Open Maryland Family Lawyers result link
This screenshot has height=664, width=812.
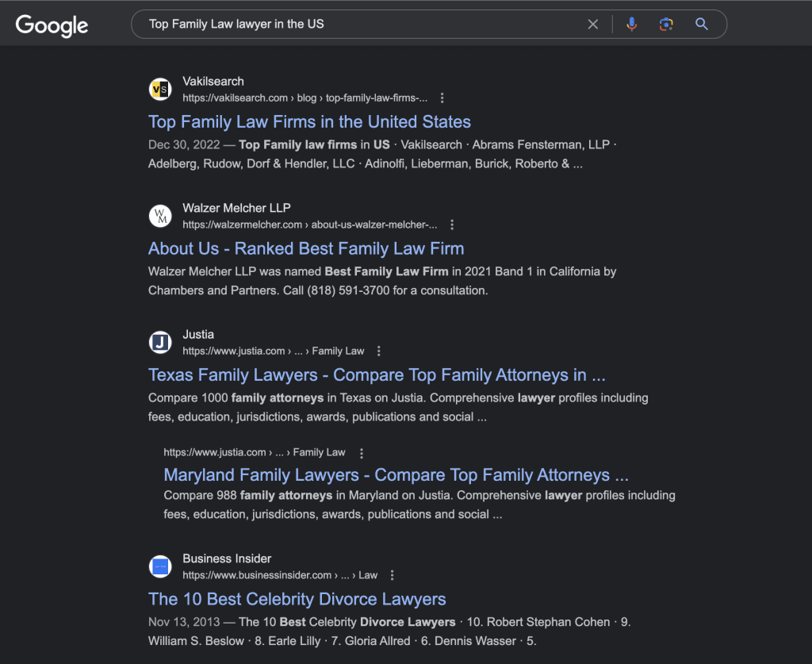tap(396, 475)
